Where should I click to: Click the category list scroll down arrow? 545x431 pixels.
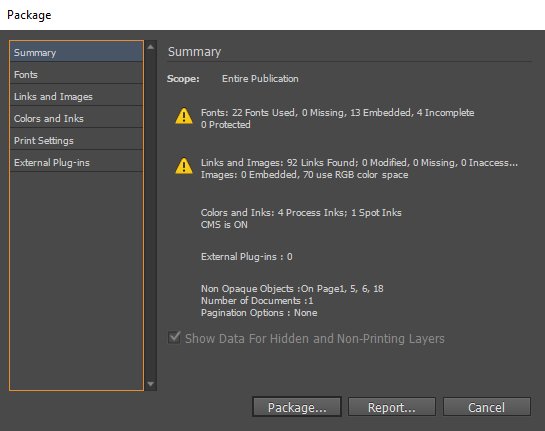[151, 384]
